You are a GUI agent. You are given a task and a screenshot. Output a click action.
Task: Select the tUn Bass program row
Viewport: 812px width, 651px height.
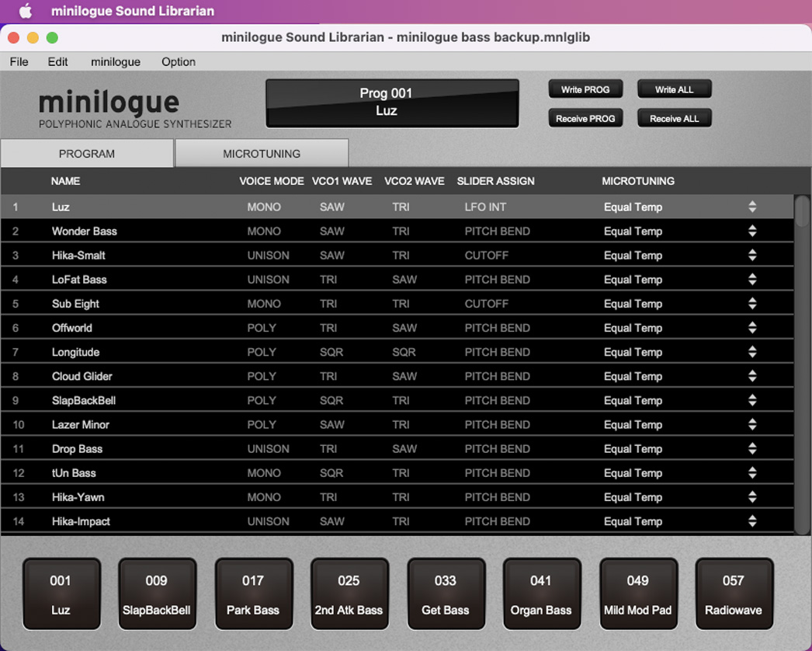pyautogui.click(x=397, y=472)
